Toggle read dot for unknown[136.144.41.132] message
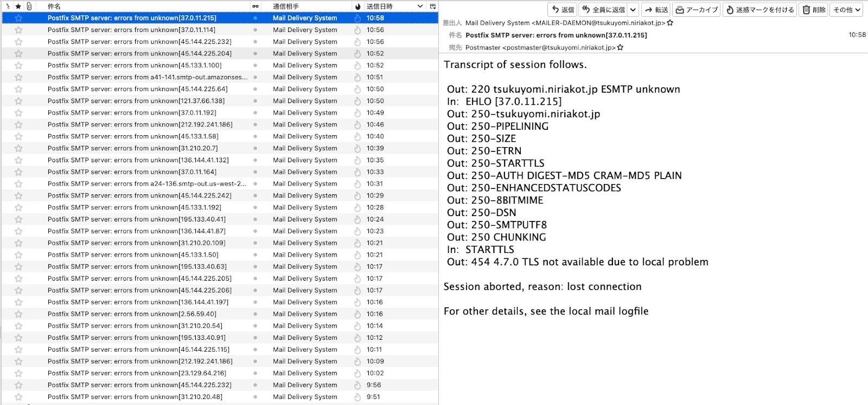The height and width of the screenshot is (405, 868). (x=255, y=160)
